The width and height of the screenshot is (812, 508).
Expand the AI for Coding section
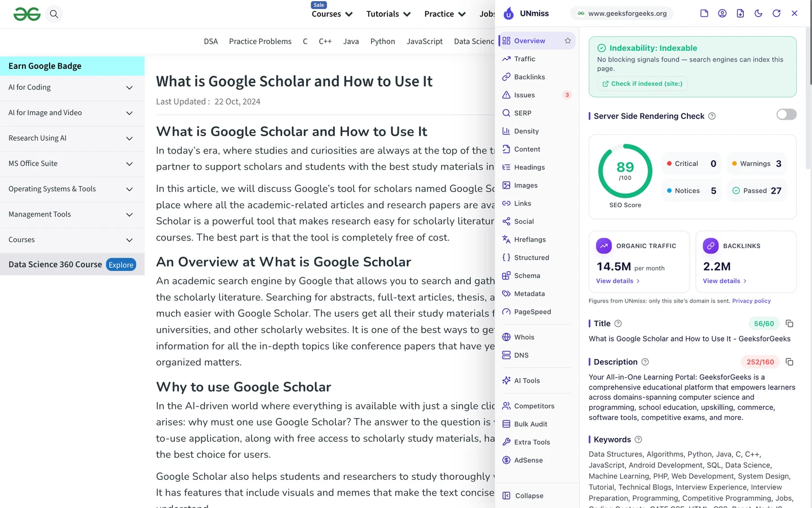coord(72,87)
